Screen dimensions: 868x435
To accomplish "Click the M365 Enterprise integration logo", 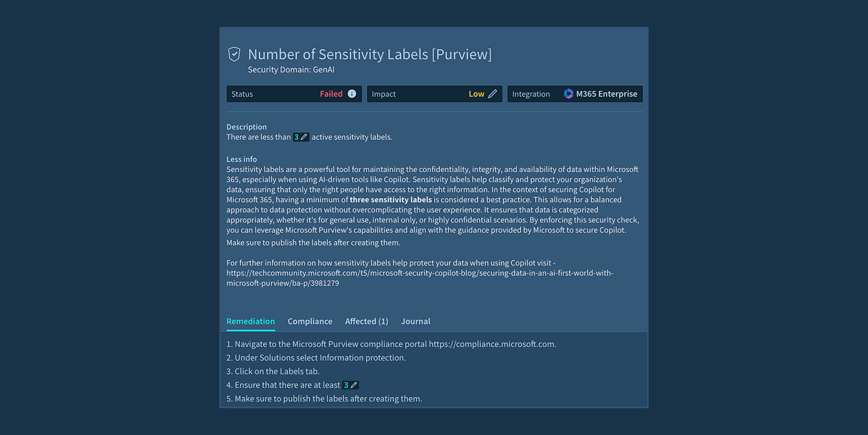I will (568, 94).
